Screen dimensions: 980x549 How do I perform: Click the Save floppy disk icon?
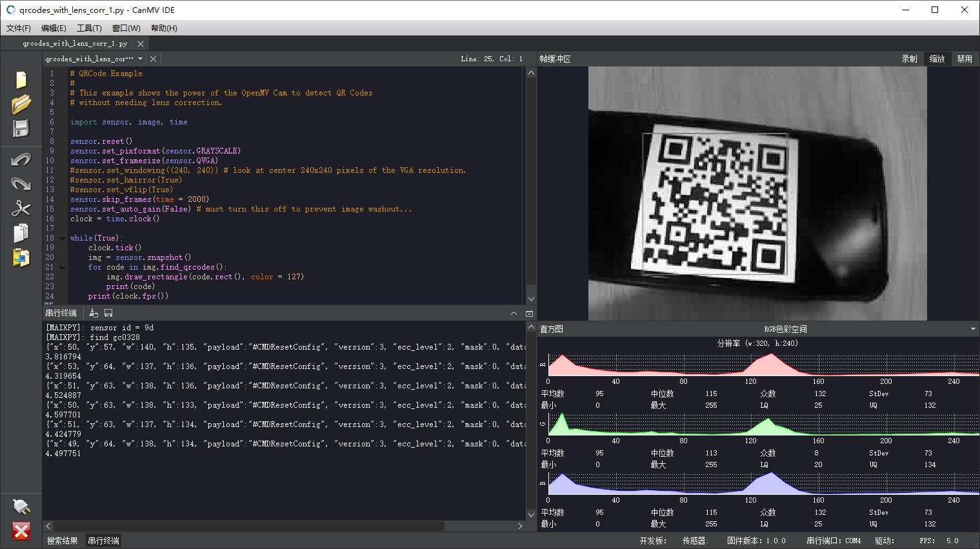21,128
